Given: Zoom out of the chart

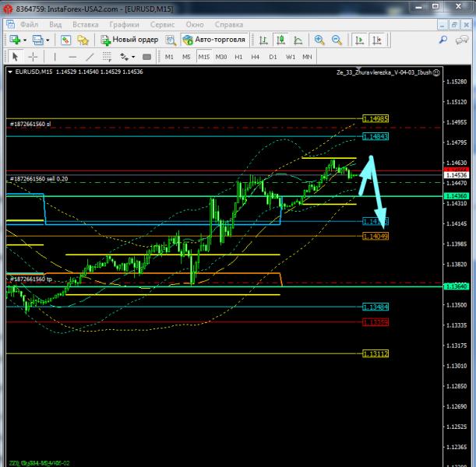Looking at the screenshot, I should pyautogui.click(x=337, y=40).
